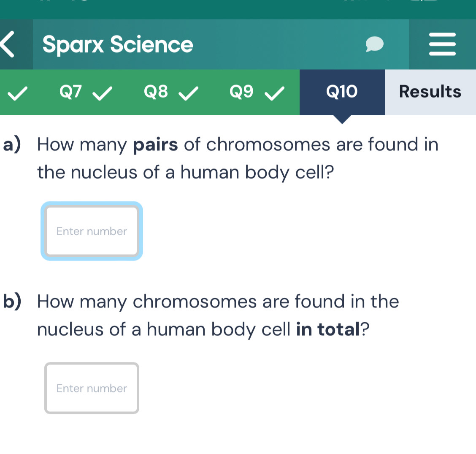The image size is (476, 454).
Task: Switch to the Q8 tab
Action: click(x=156, y=92)
